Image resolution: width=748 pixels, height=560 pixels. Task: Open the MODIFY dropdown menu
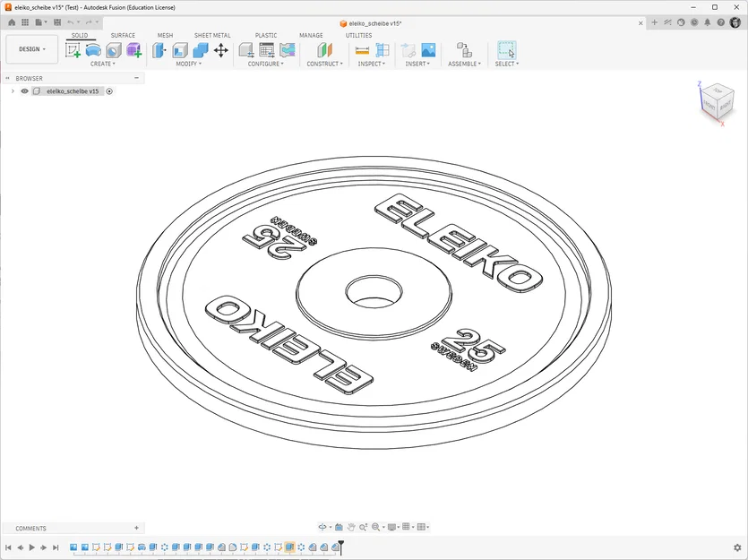188,64
